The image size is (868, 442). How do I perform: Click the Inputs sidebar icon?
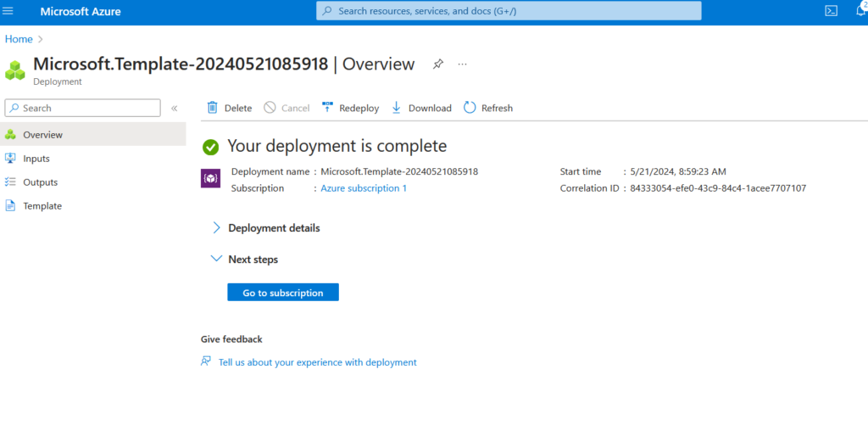point(10,158)
